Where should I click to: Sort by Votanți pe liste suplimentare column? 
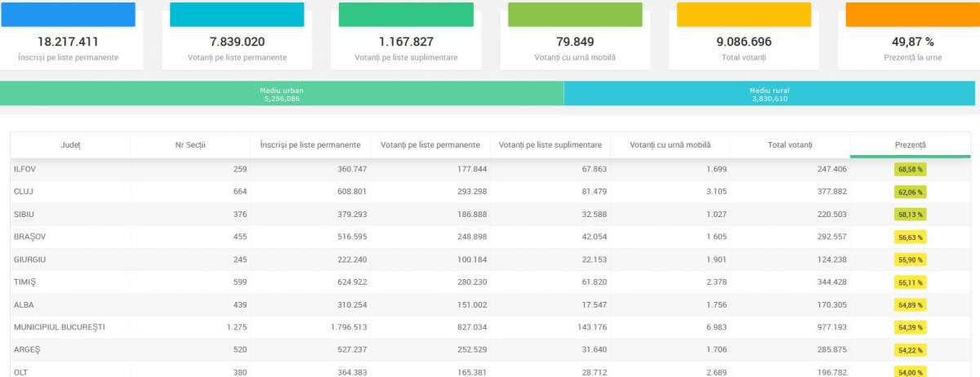550,144
